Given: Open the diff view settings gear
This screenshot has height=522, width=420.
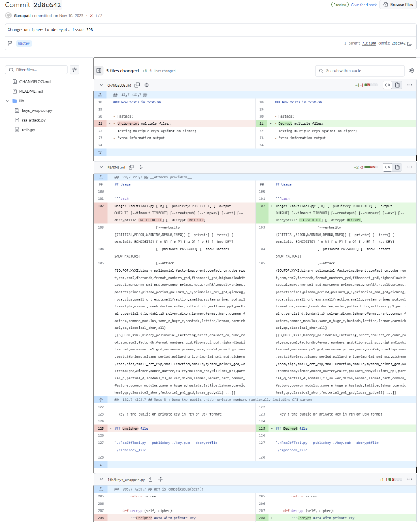Looking at the screenshot, I should (412, 71).
